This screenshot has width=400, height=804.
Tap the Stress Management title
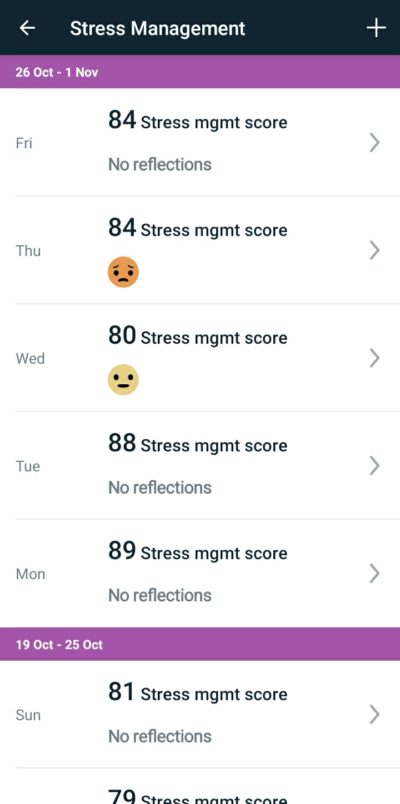pyautogui.click(x=157, y=28)
